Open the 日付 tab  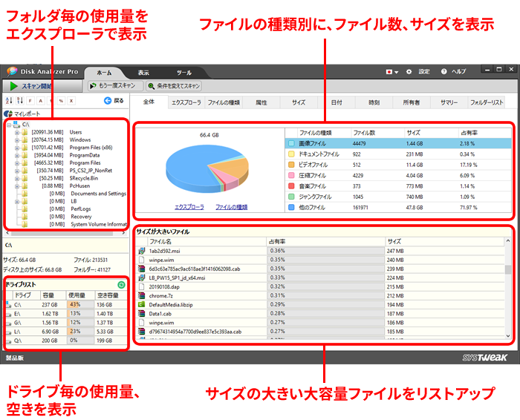tap(337, 102)
